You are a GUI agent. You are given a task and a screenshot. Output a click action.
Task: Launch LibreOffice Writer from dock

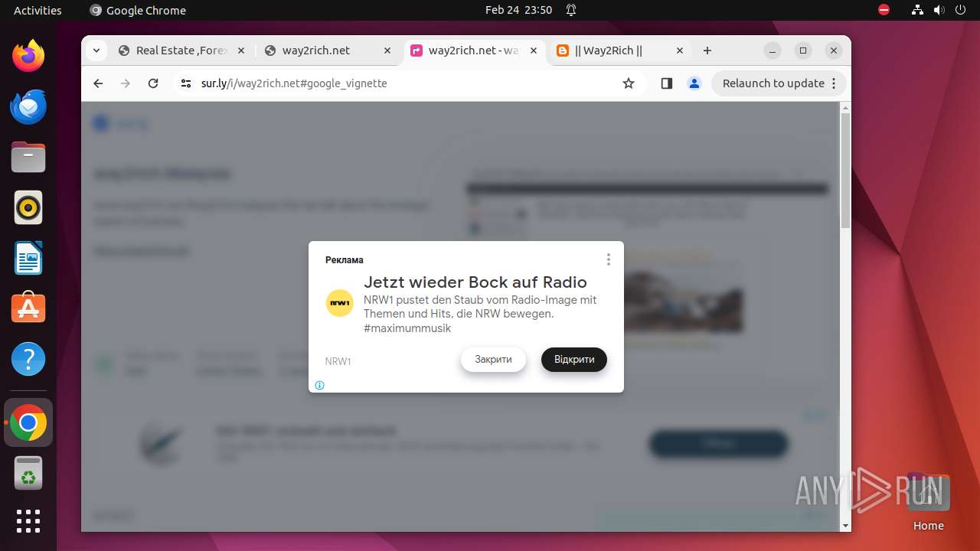tap(28, 258)
